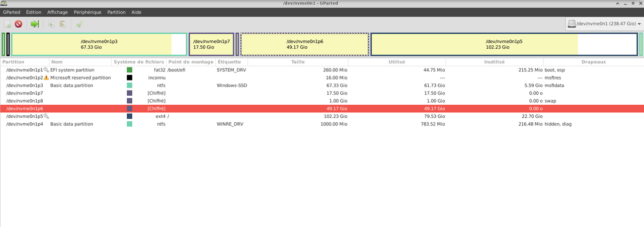Select the /dev/nvme0n1p1 partition row
Screen dimensions: 644x227
coord(322,70)
